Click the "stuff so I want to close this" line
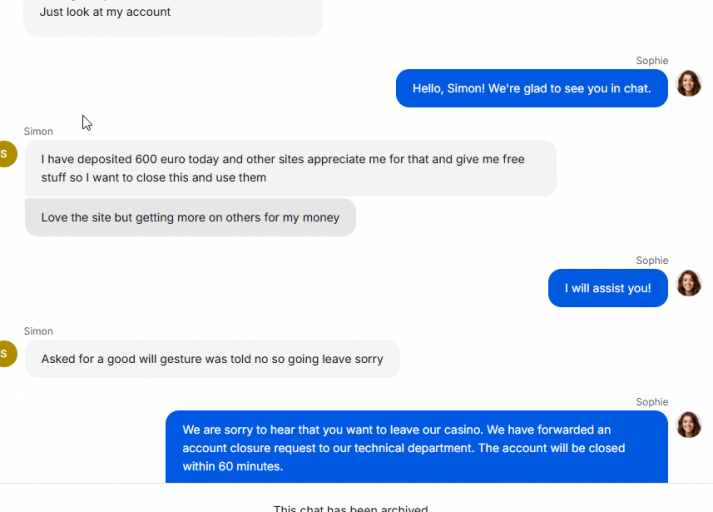This screenshot has width=713, height=512. pos(154,177)
